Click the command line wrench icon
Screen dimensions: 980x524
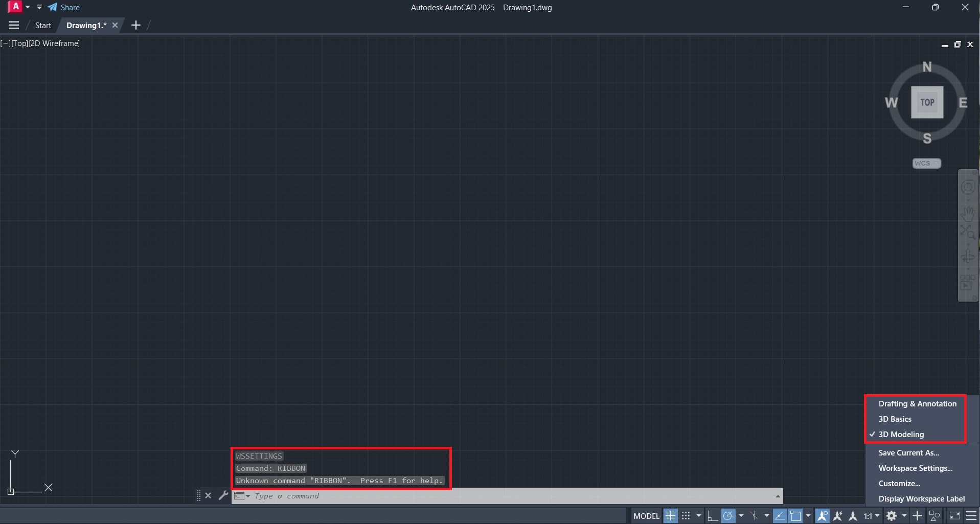(x=223, y=495)
